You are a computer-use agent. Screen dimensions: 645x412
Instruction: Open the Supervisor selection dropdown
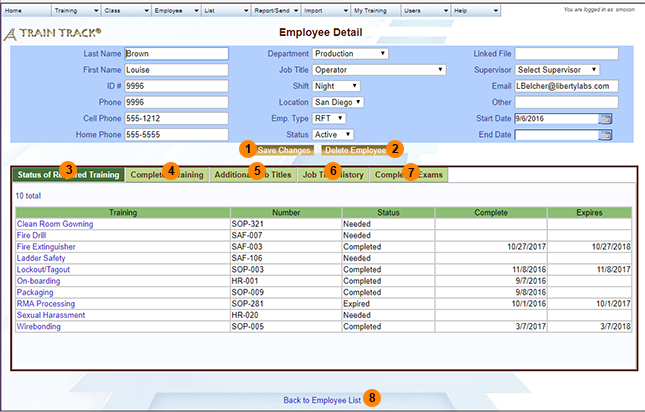pos(557,70)
